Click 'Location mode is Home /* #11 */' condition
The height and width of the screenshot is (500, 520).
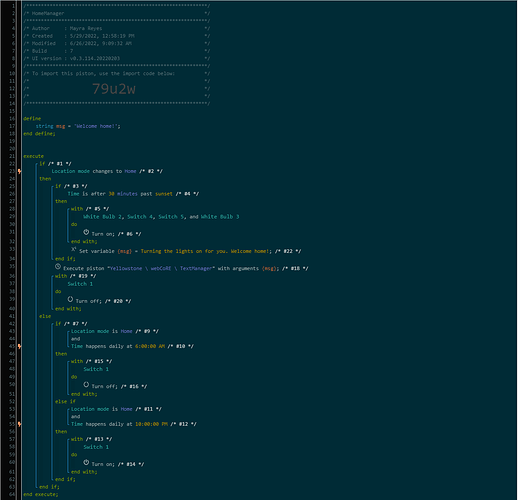tap(116, 409)
